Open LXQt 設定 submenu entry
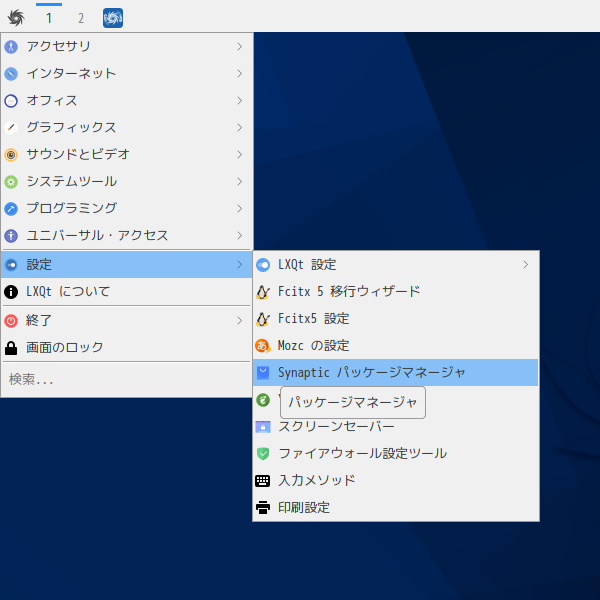 (x=396, y=264)
